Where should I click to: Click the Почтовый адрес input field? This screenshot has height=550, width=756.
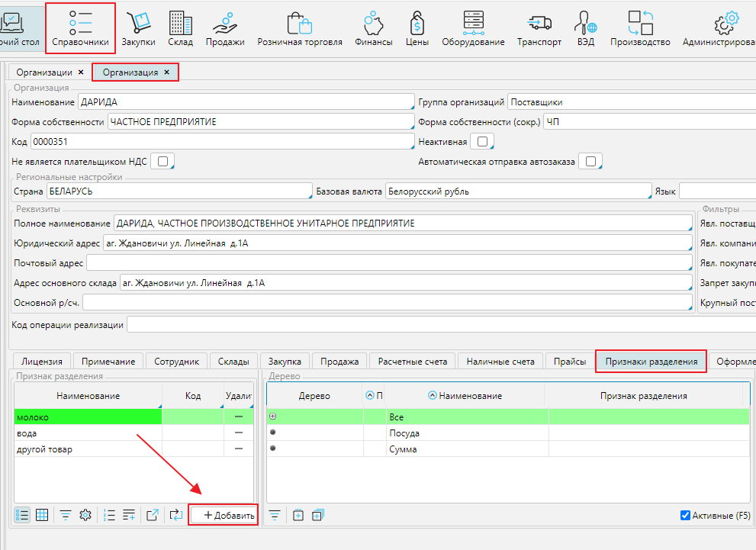pyautogui.click(x=389, y=263)
